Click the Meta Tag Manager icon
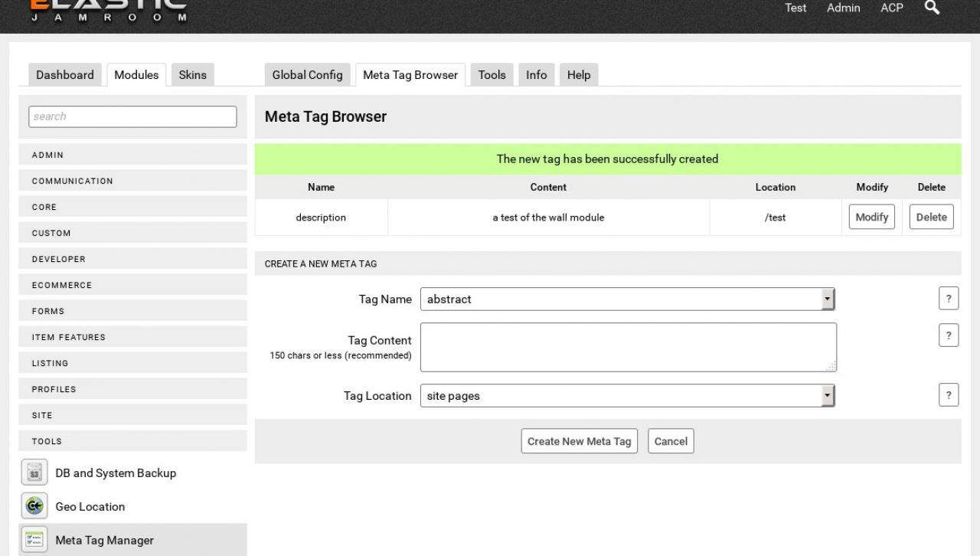This screenshot has height=556, width=980. coord(34,540)
